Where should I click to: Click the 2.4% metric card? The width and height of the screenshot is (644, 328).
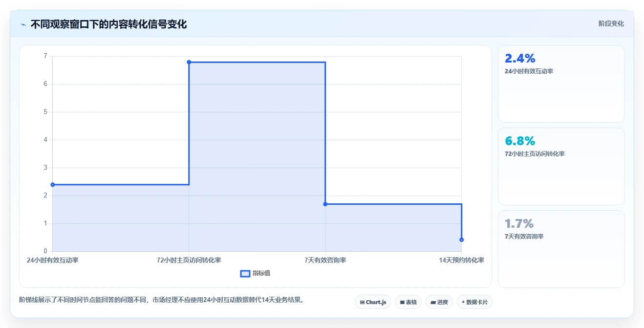561,84
